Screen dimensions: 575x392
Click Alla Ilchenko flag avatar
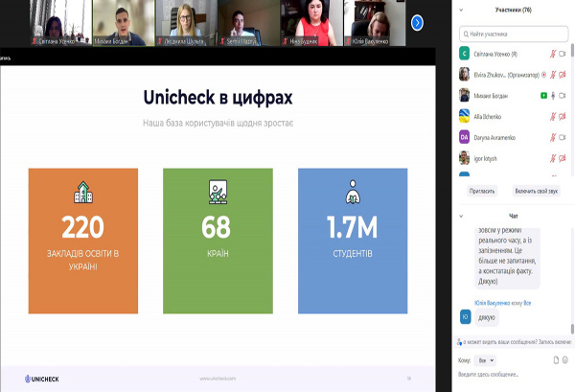pos(464,116)
